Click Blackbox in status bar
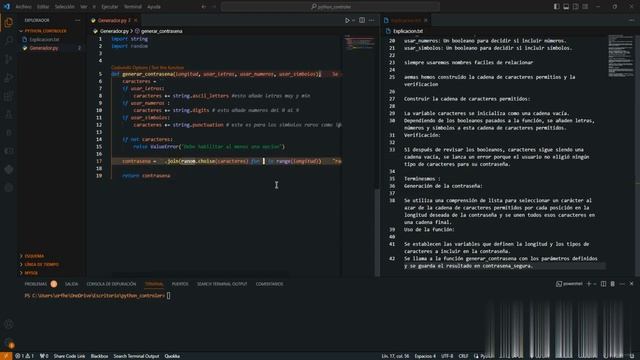Viewport: 640px width, 360px height. pyautogui.click(x=99, y=356)
